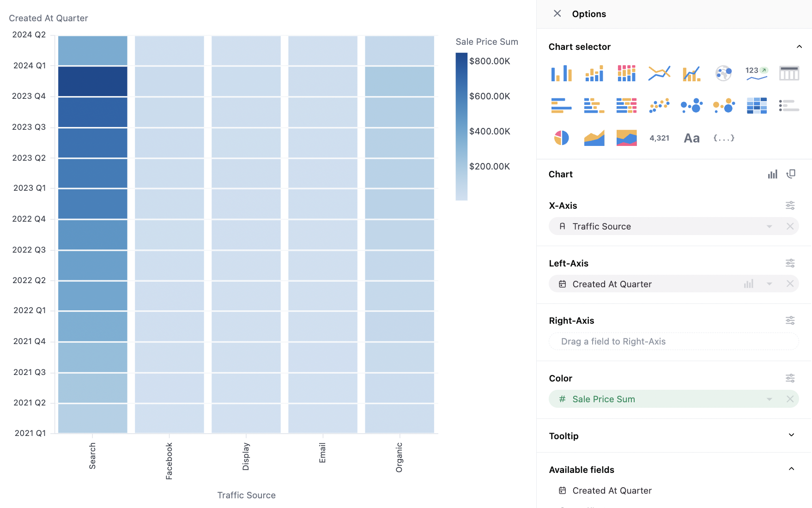
Task: Collapse the Available fields section
Action: [791, 469]
